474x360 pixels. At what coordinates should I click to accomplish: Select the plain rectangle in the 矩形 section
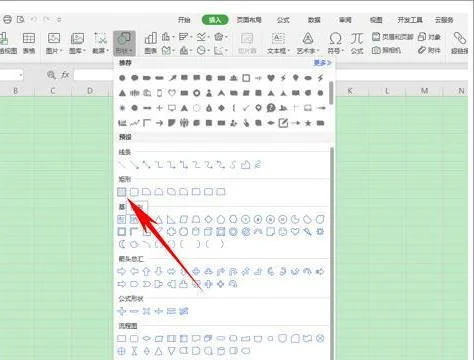[x=122, y=192]
